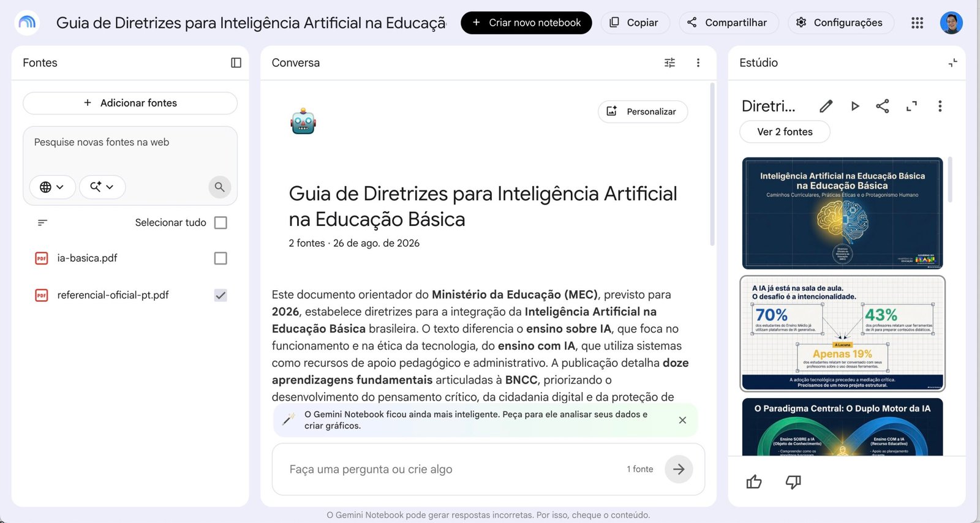Select the referencial-oficial-pt.pdf source name

(113, 295)
